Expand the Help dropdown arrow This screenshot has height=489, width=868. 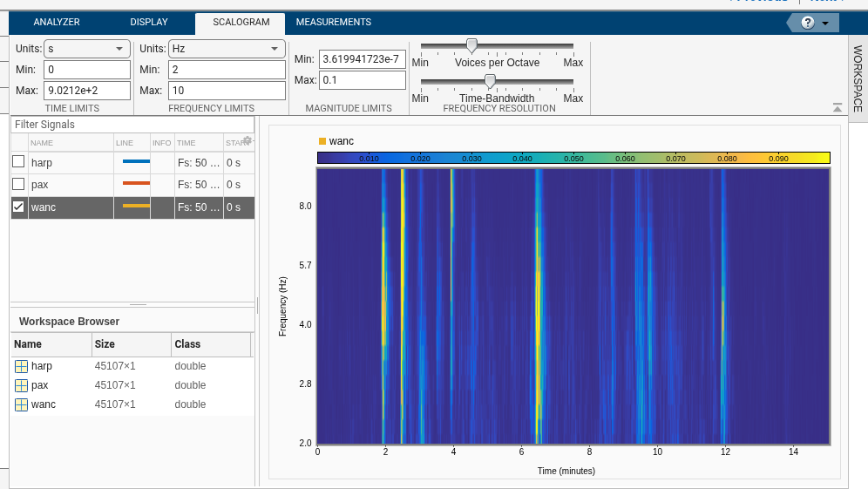(824, 24)
